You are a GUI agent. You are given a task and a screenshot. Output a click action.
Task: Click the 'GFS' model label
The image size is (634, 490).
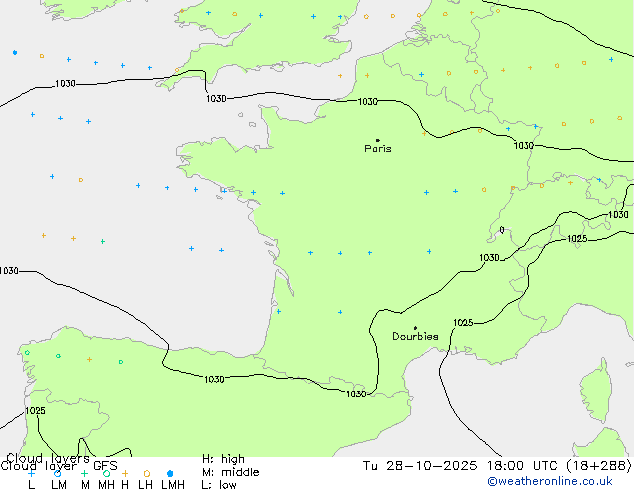[105, 466]
